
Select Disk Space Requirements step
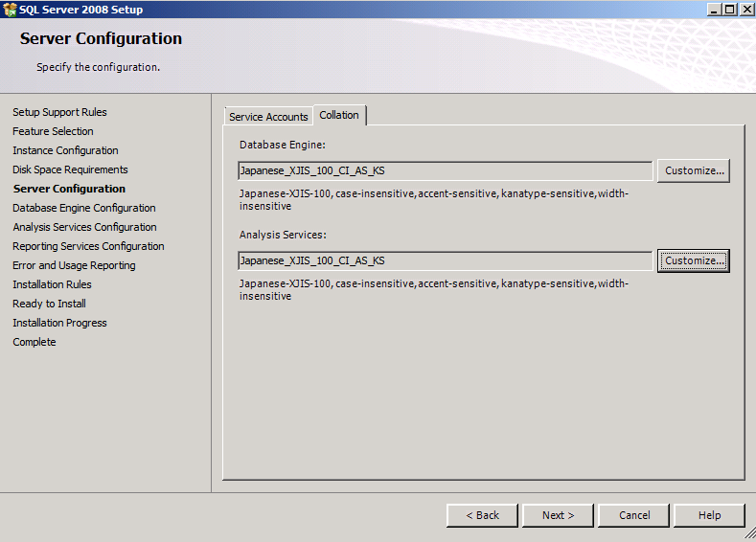pos(70,169)
